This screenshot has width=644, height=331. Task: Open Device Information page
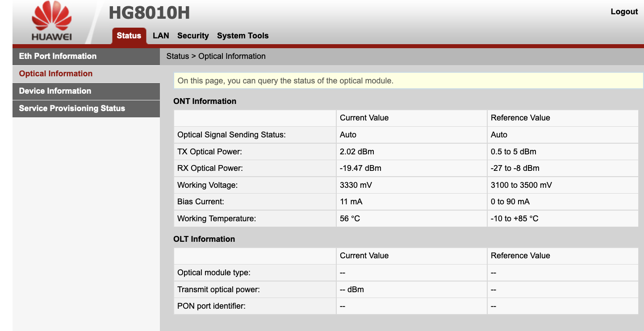(86, 91)
